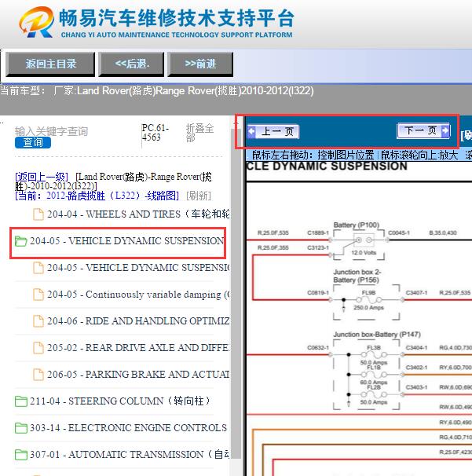
Task: Open 206-05 PARKING BRAKE AND ACTUATION document
Action: point(138,375)
